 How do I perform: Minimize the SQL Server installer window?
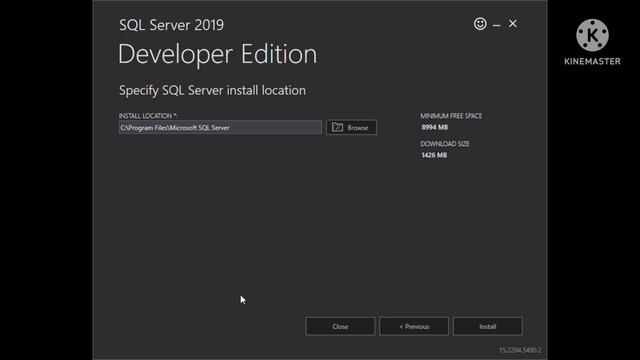pyautogui.click(x=496, y=25)
